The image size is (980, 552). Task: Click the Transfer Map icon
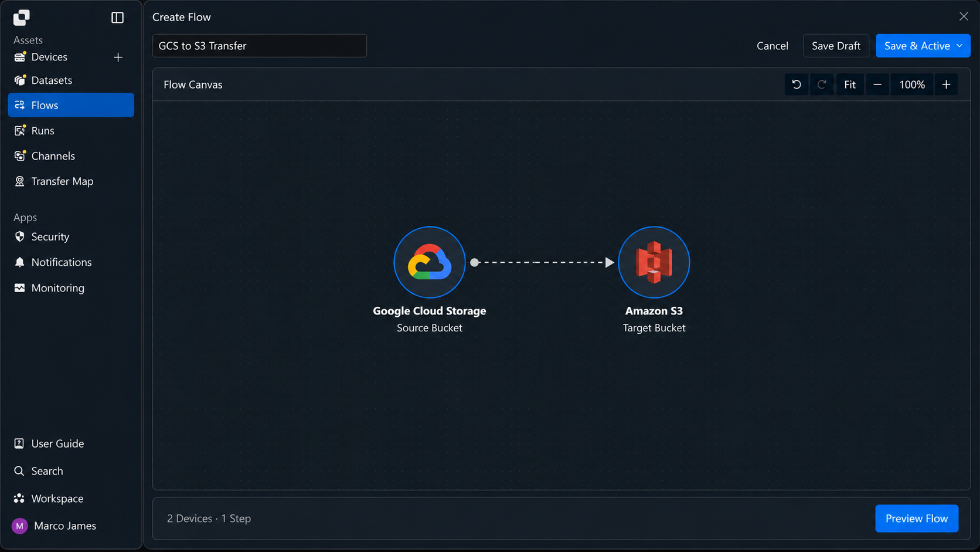(x=20, y=181)
